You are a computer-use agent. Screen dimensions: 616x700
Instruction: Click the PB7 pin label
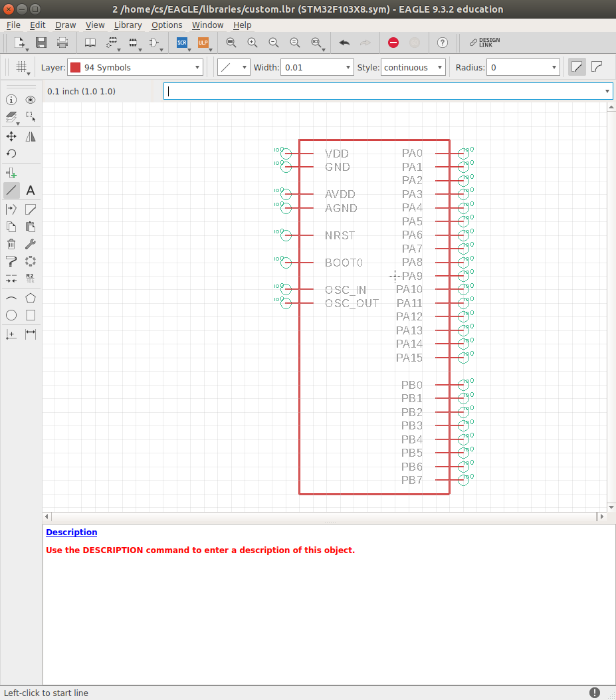pos(411,480)
